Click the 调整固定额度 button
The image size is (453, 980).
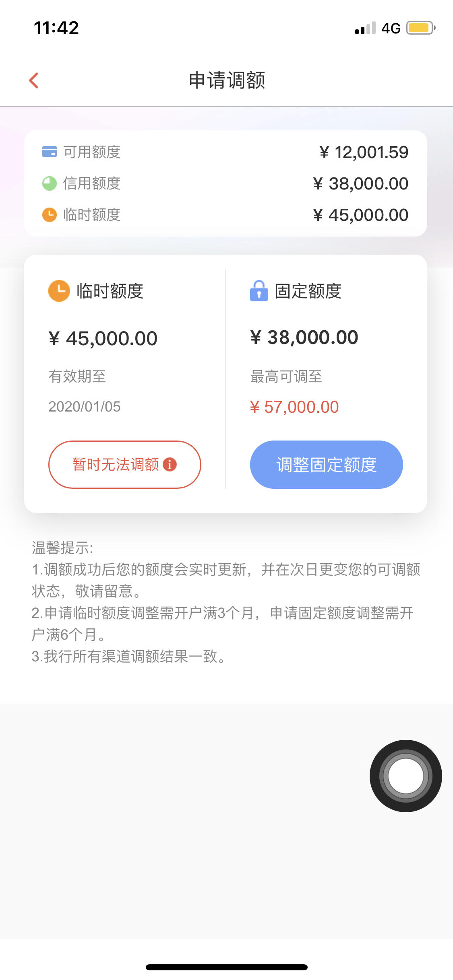pos(327,465)
